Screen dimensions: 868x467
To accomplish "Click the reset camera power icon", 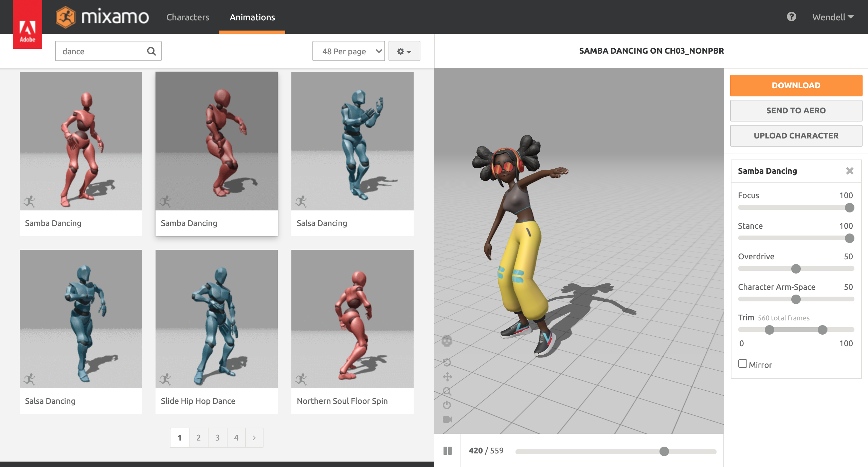I will click(447, 405).
